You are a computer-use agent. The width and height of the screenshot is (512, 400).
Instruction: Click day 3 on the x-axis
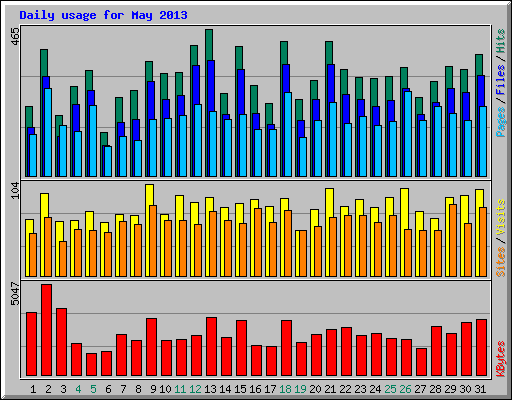(x=63, y=389)
